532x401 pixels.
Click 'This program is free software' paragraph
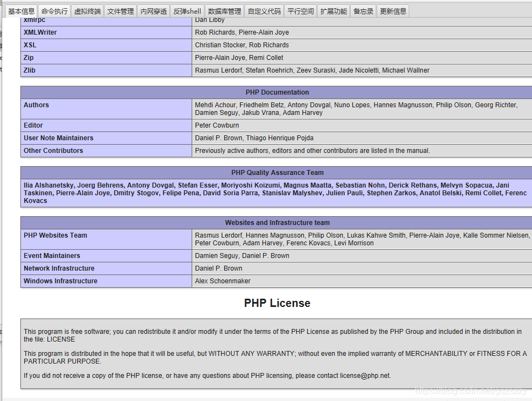pyautogui.click(x=273, y=336)
